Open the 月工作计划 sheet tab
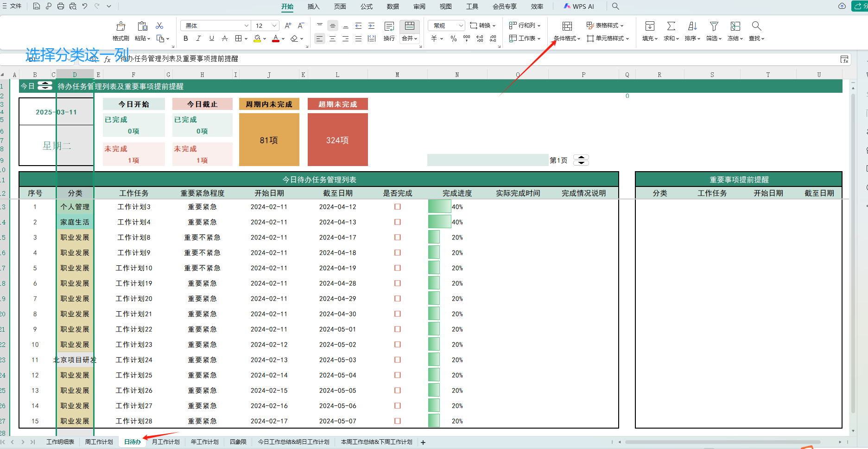 pos(166,442)
